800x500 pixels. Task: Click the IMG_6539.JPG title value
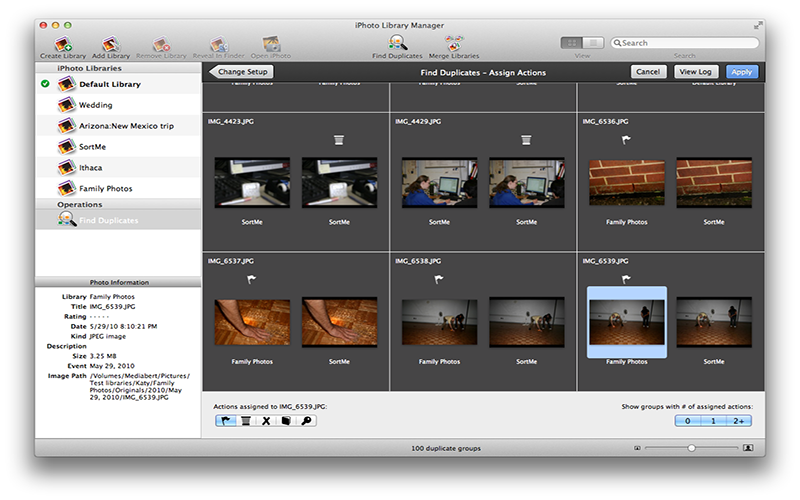point(112,307)
